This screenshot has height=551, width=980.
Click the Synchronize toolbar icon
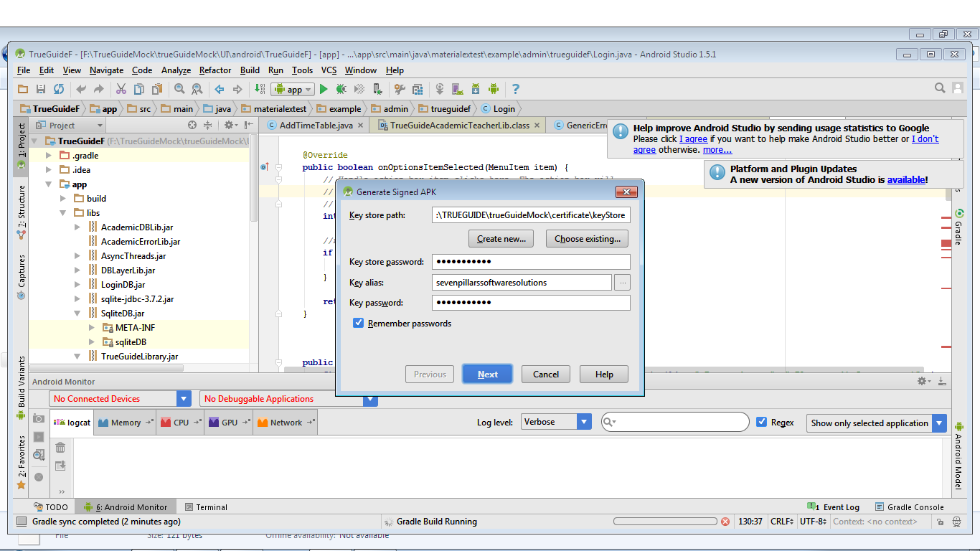pos(59,89)
